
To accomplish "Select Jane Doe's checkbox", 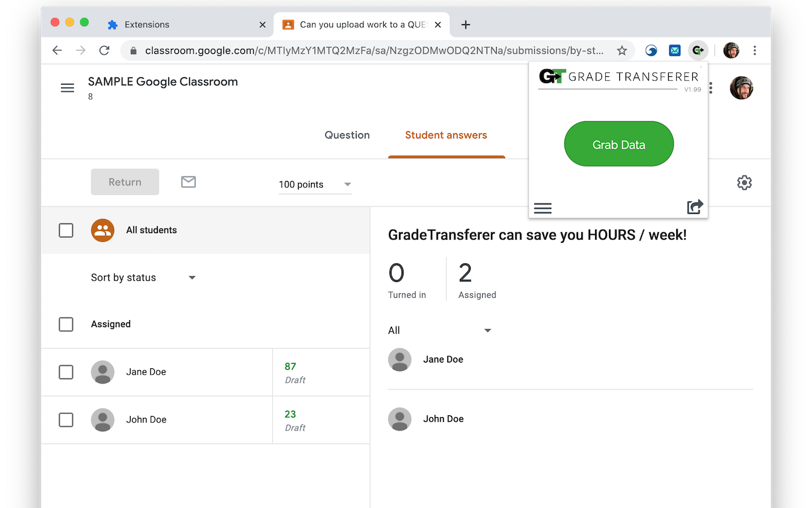I will (x=66, y=372).
